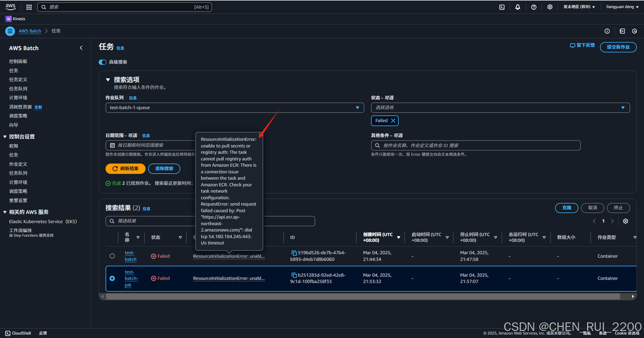The width and height of the screenshot is (644, 338).
Task: Click the 提交新作业 button
Action: [x=618, y=47]
